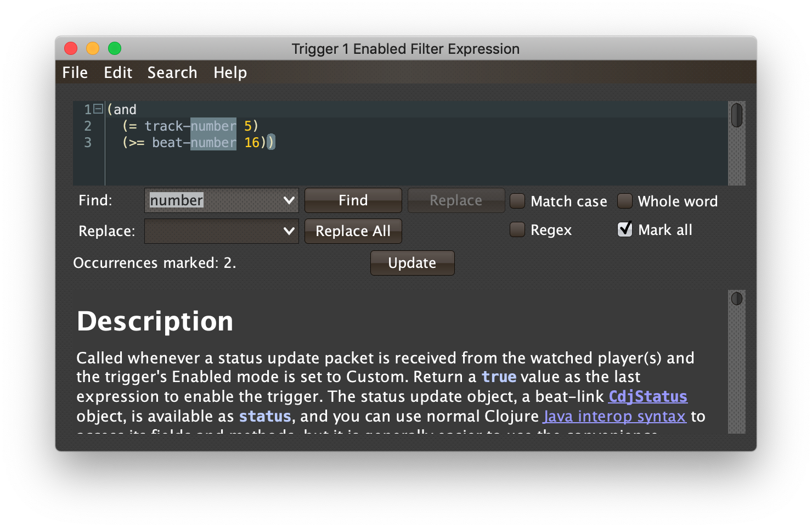Image resolution: width=812 pixels, height=527 pixels.
Task: Click the Find button
Action: tap(353, 200)
